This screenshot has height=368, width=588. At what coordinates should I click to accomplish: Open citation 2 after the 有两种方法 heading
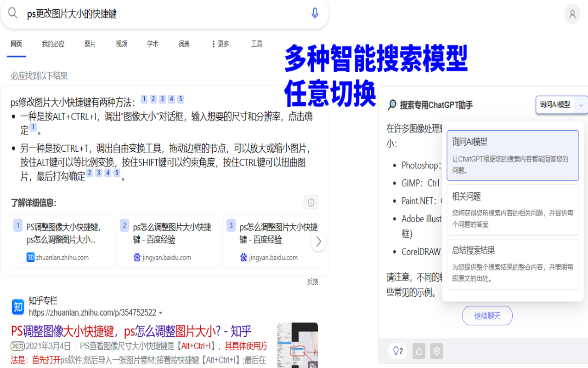tap(153, 99)
